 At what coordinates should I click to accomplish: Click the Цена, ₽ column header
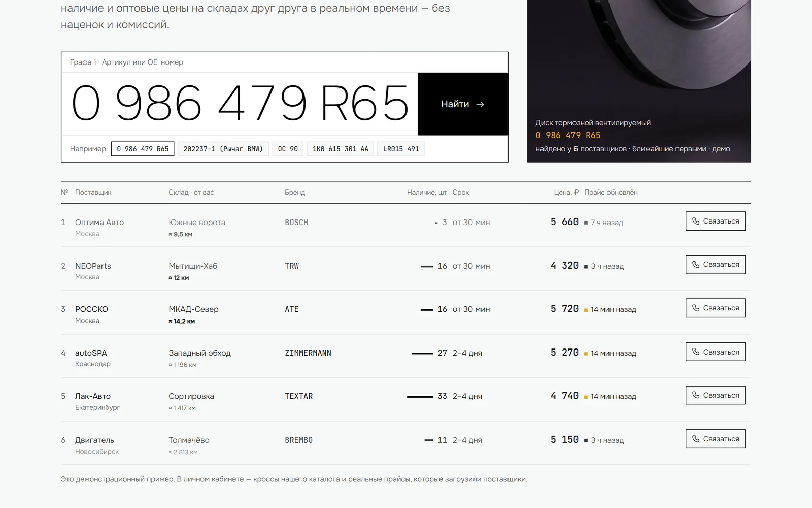pos(566,193)
